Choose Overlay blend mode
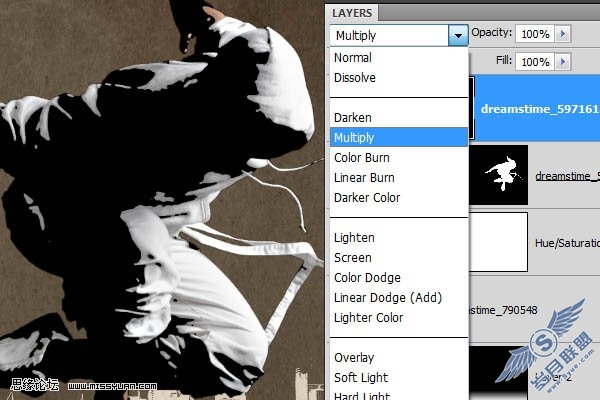 [x=399, y=358]
